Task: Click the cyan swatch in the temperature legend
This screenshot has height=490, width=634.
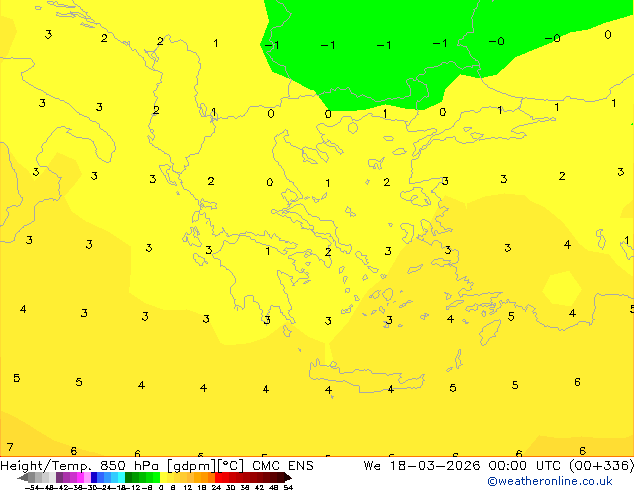Action: (121, 477)
